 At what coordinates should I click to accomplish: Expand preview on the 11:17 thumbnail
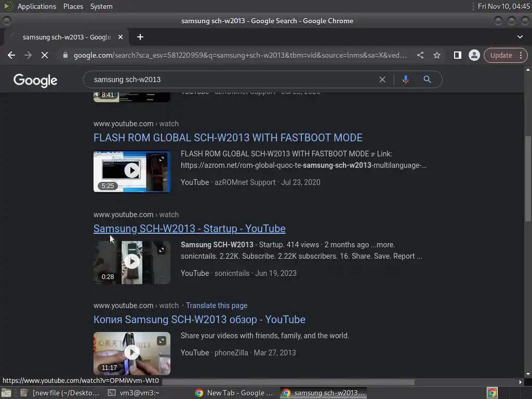tap(162, 341)
